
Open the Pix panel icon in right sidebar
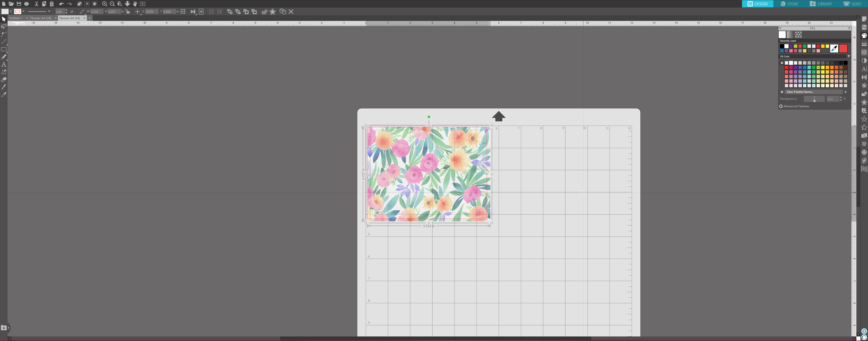(864, 27)
